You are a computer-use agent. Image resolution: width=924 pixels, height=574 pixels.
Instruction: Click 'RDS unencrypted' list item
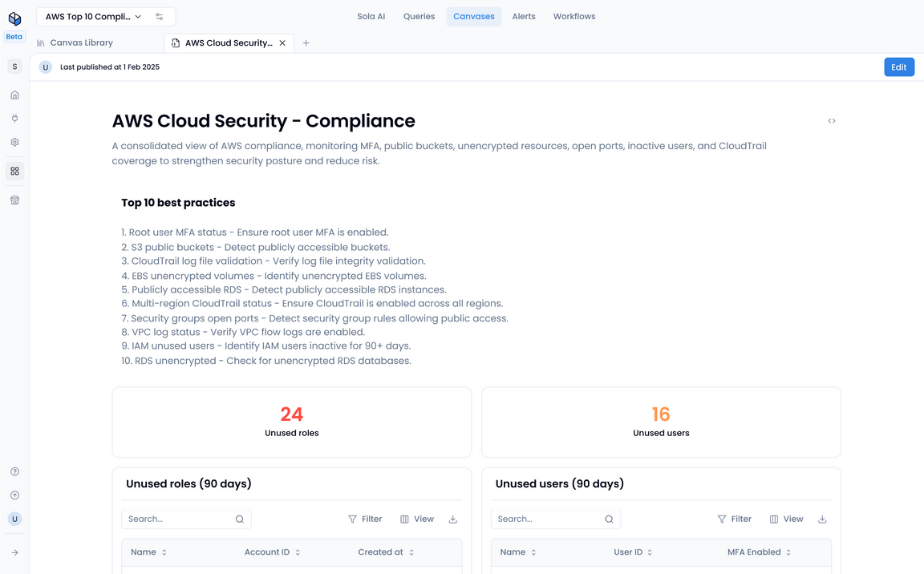(265, 360)
